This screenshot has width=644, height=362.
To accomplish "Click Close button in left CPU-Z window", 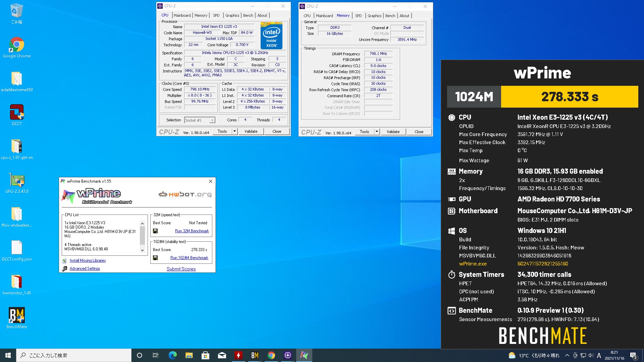I will 277,131.
